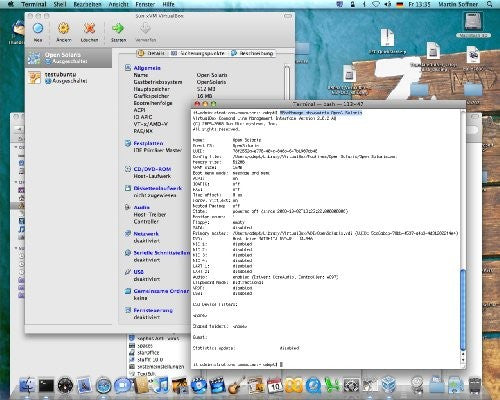500x400 pixels.
Task: Click the USB plug section icon
Action: point(128,272)
